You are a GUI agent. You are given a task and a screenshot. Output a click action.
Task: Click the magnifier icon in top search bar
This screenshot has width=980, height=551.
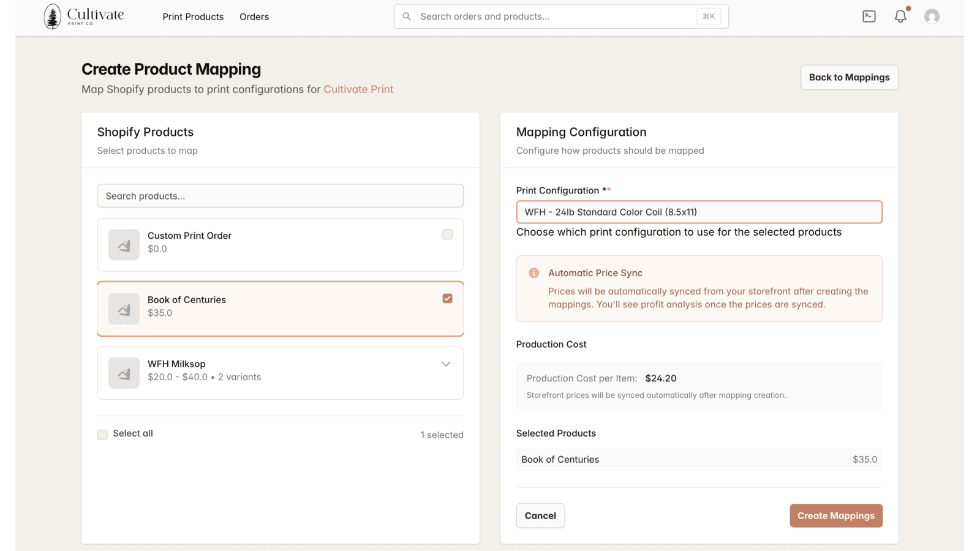(407, 17)
